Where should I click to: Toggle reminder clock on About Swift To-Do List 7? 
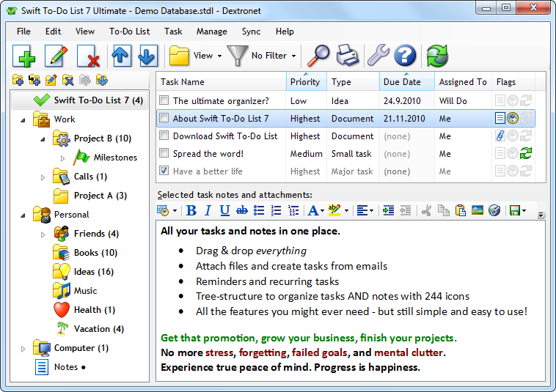513,118
